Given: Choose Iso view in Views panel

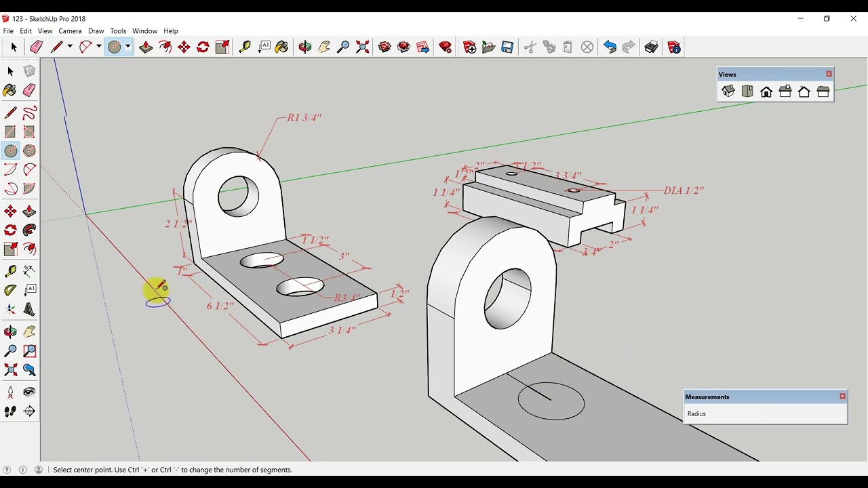Looking at the screenshot, I should tap(728, 91).
